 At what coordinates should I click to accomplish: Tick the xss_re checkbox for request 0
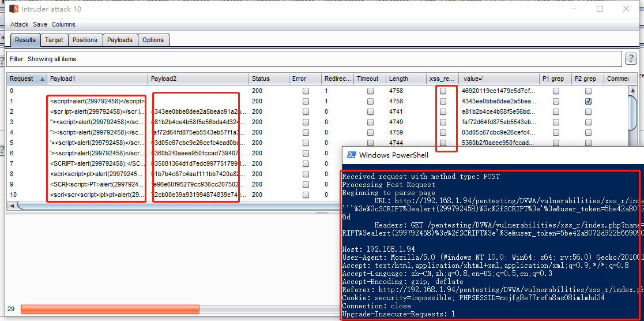coord(443,91)
